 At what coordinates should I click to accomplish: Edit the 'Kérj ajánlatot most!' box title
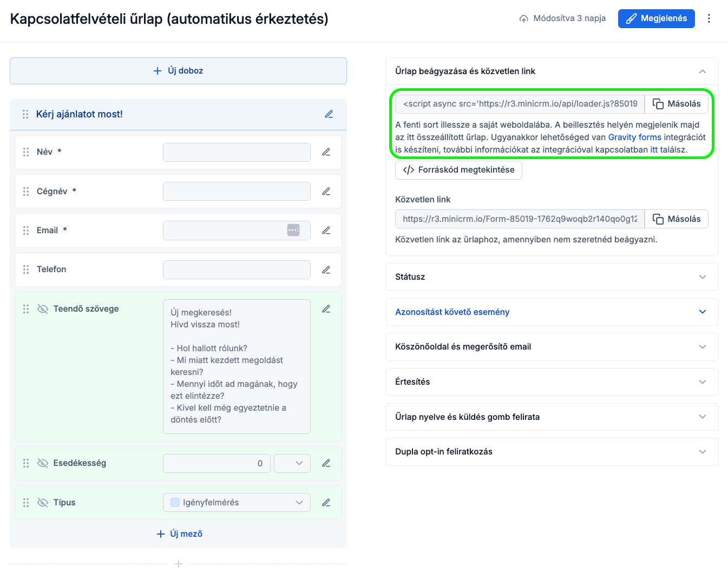coord(329,114)
